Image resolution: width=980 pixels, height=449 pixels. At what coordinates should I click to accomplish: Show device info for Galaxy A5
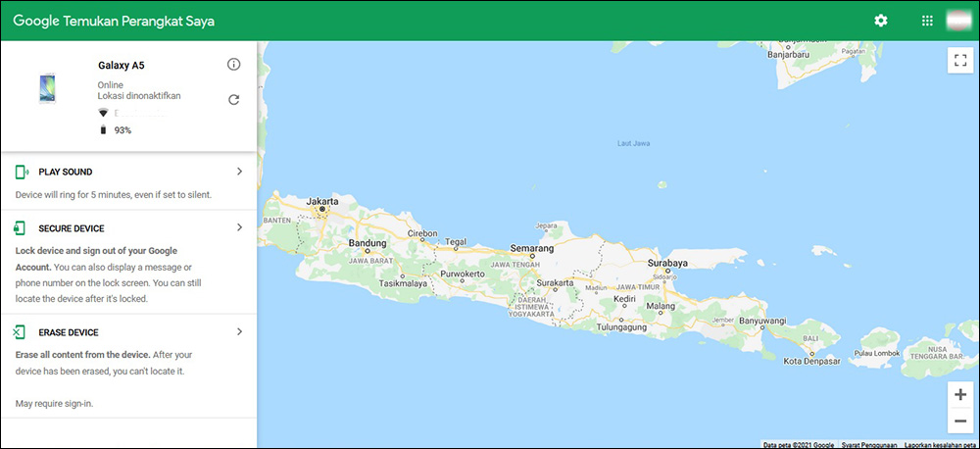click(x=233, y=65)
